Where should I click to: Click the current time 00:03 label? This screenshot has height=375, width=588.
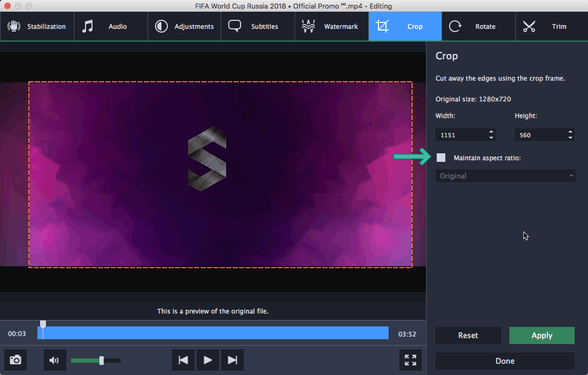(x=17, y=334)
